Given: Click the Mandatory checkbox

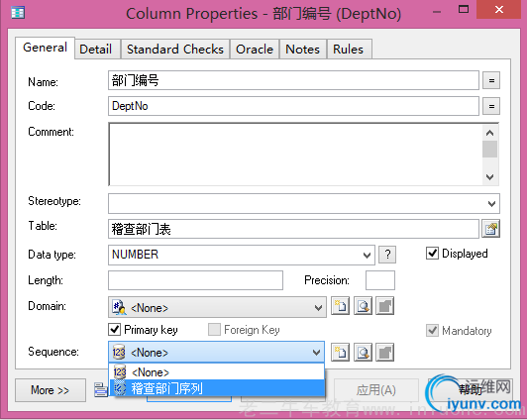Looking at the screenshot, I should click(432, 331).
